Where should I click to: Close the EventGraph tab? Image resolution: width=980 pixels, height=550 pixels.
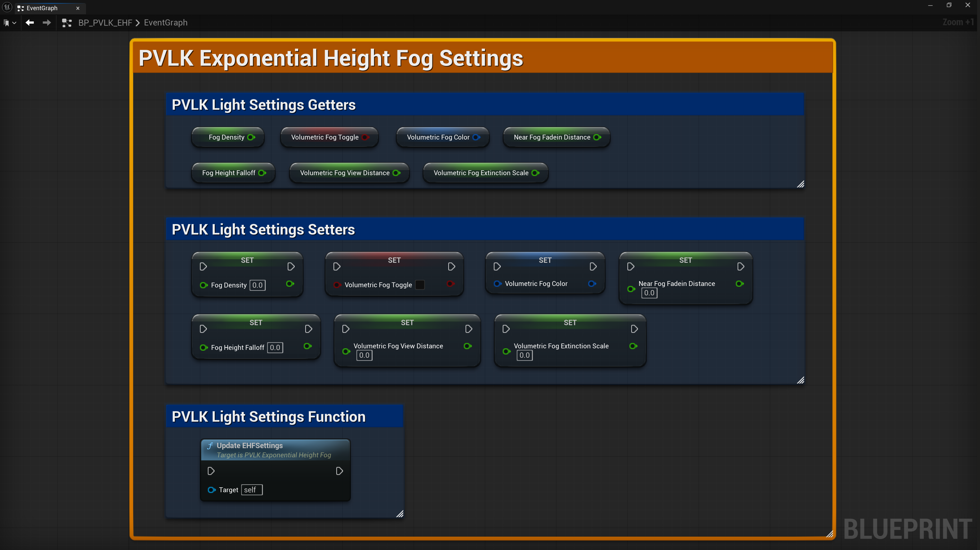78,8
